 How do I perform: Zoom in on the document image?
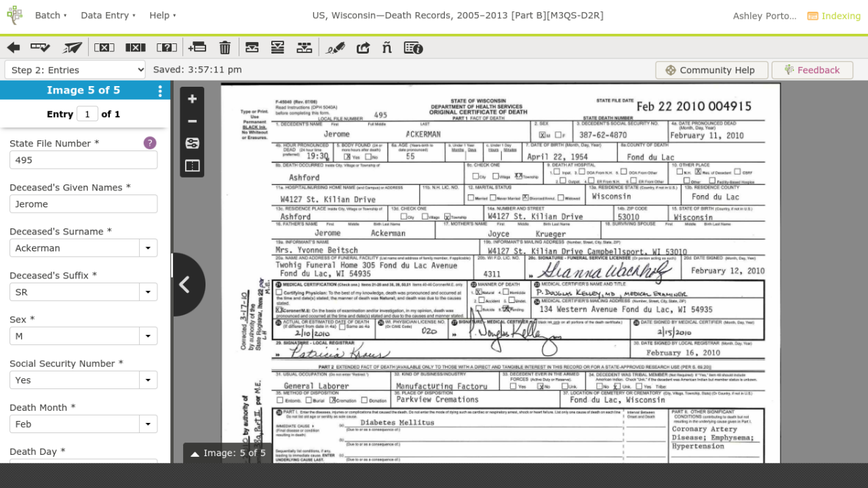pyautogui.click(x=192, y=99)
